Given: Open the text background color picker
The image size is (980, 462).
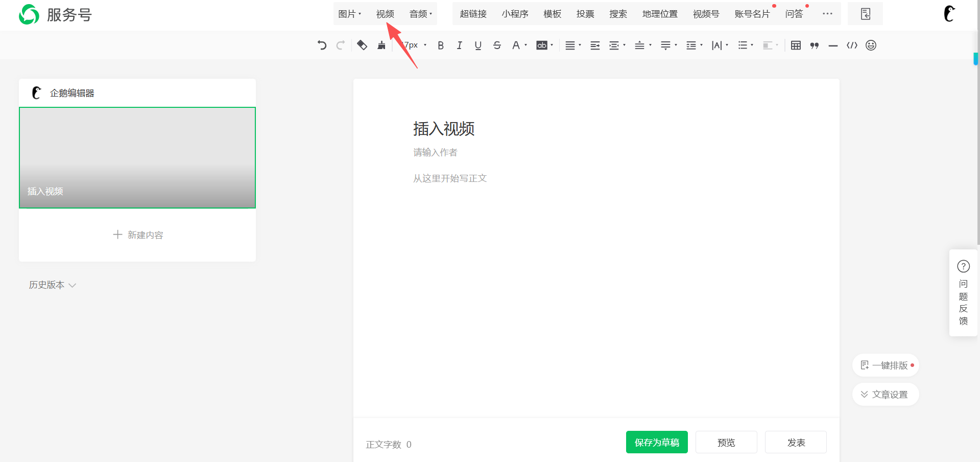Looking at the screenshot, I should (544, 45).
